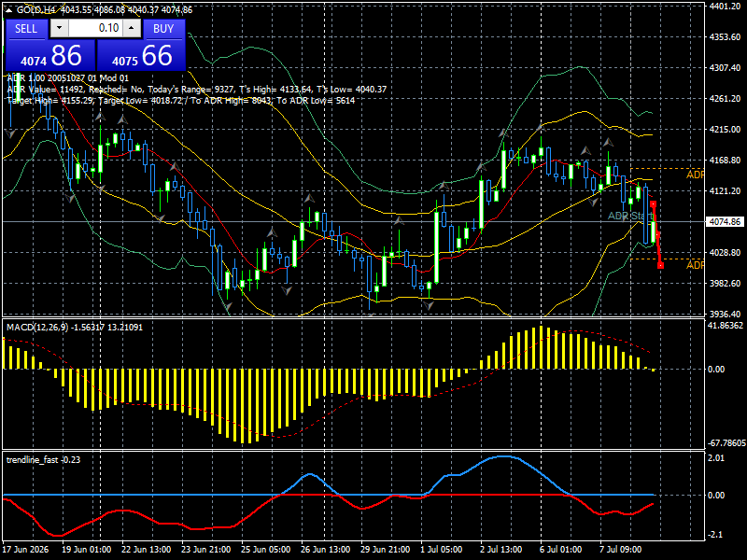Click the current price tag 4074.86 on axis
The image size is (747, 560).
(726, 222)
